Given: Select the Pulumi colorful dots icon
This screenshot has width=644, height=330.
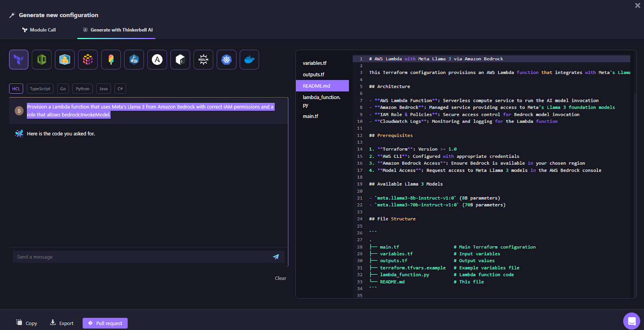Looking at the screenshot, I should click(x=88, y=60).
